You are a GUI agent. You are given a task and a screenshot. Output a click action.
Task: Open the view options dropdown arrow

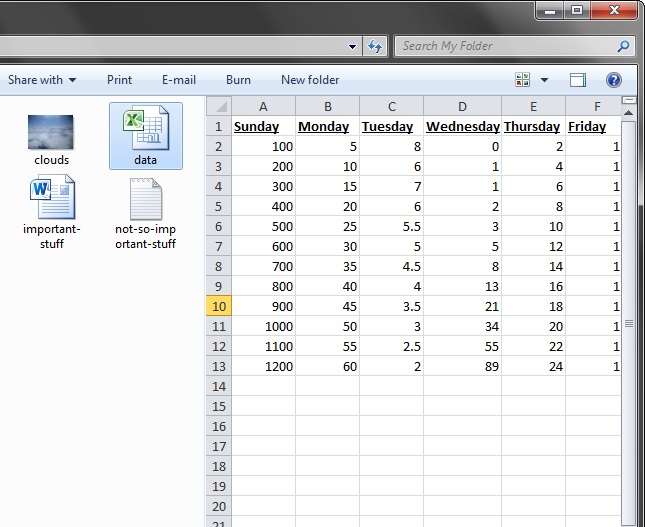tap(544, 80)
